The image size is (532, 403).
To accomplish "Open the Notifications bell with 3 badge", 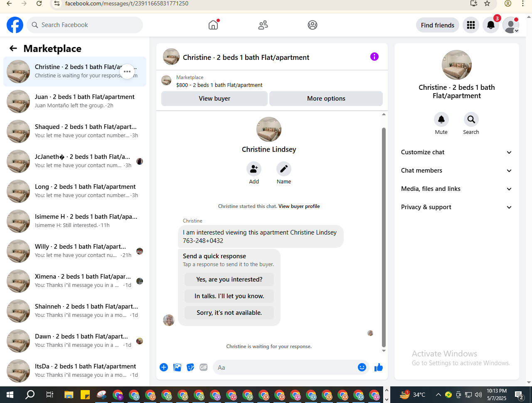I will coord(491,25).
